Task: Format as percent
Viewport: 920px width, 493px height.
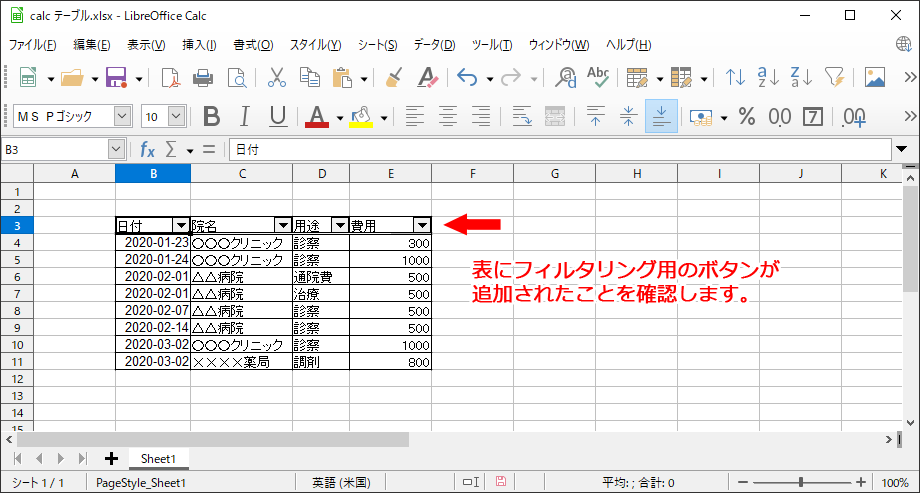Action: [x=746, y=116]
